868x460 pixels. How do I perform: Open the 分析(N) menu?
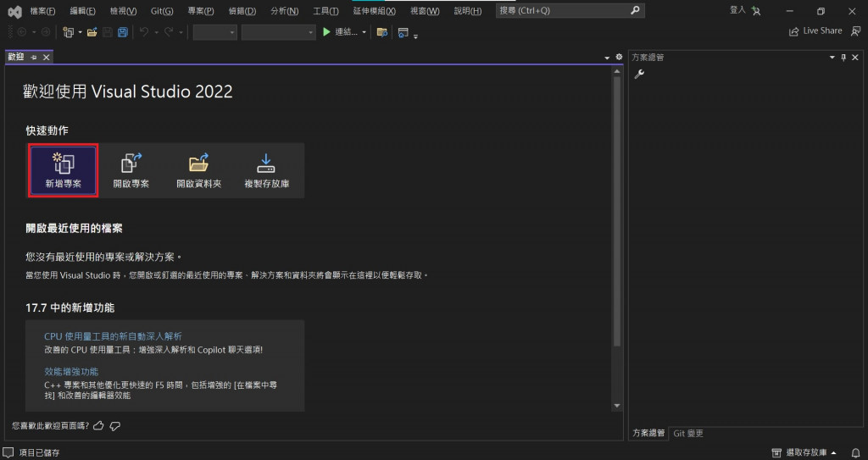285,11
